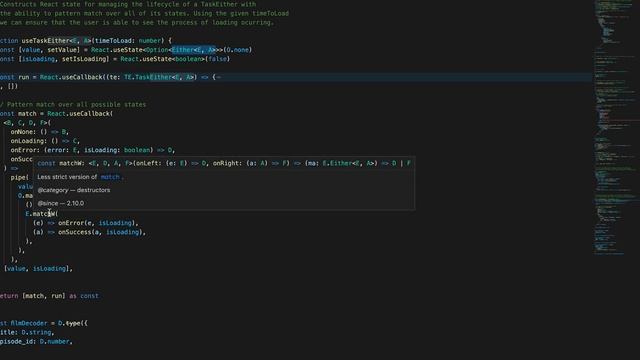The height and width of the screenshot is (360, 640).
Task: Click the '(a) => onSuccess(a, isLoading),' line
Action: coord(89,232)
